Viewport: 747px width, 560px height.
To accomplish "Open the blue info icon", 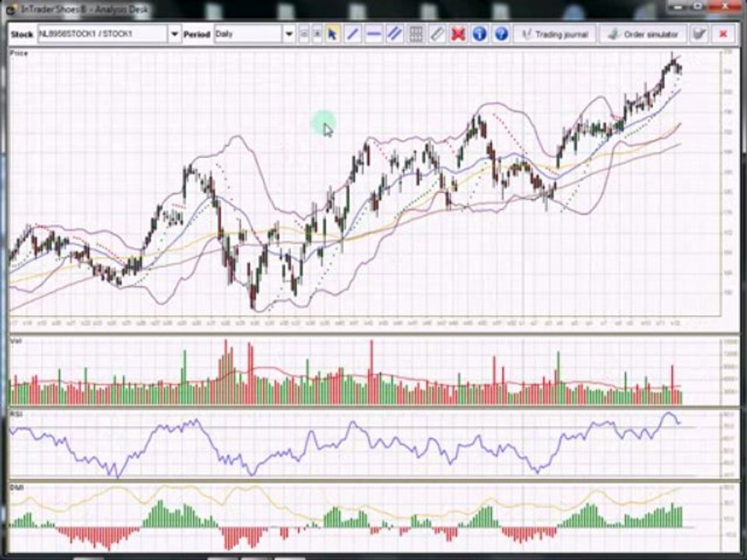I will (480, 34).
